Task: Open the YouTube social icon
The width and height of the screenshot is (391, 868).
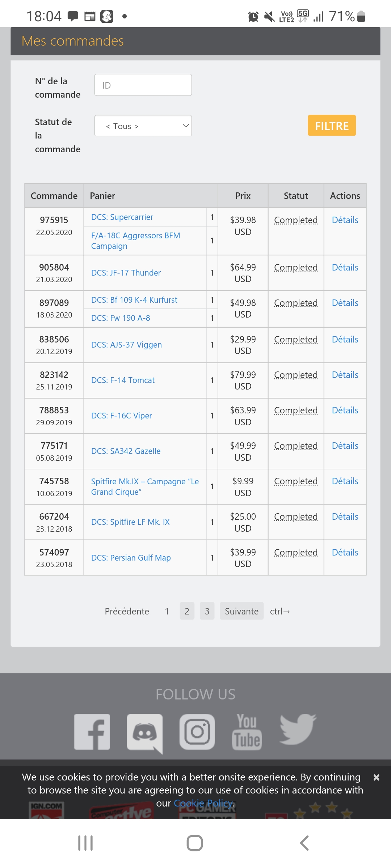Action: 247,732
